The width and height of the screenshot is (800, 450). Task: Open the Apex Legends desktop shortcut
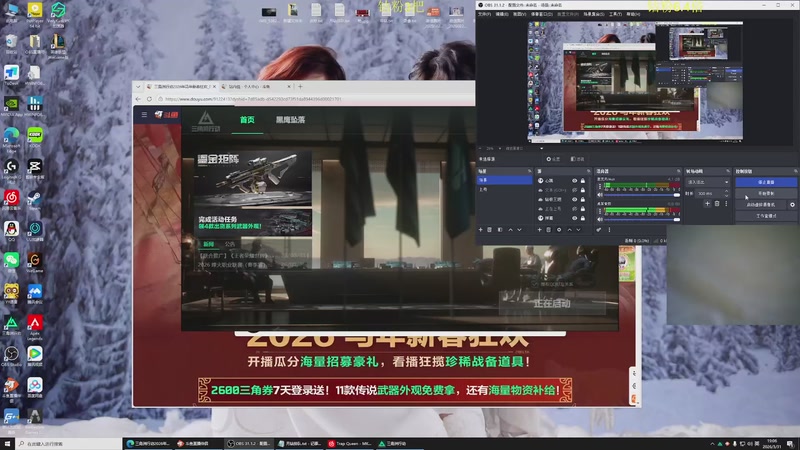coord(35,327)
